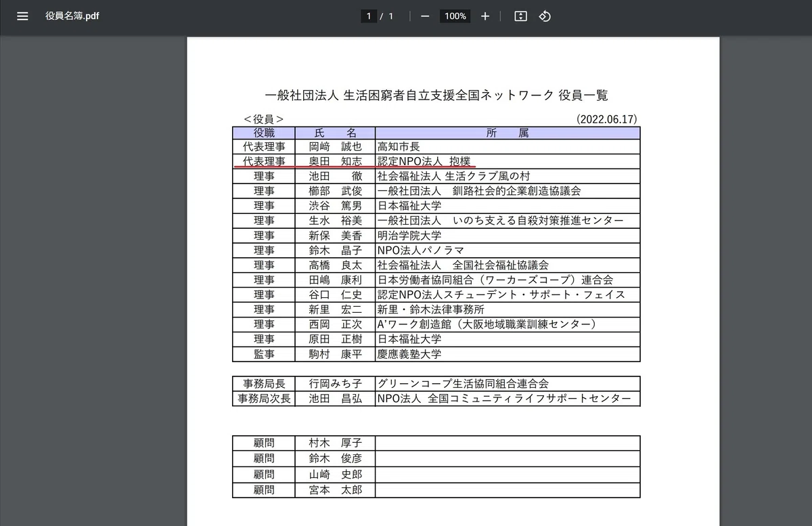
Task: Select the name 奥田 知志
Action: coord(335,161)
